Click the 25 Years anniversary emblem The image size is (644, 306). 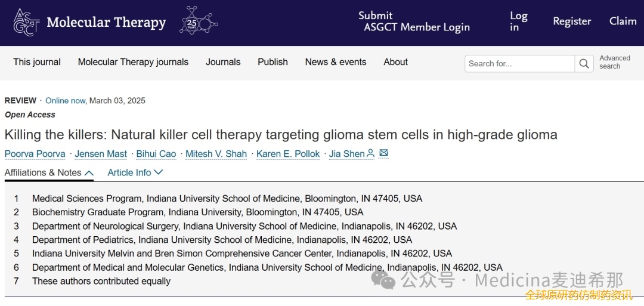tap(199, 20)
